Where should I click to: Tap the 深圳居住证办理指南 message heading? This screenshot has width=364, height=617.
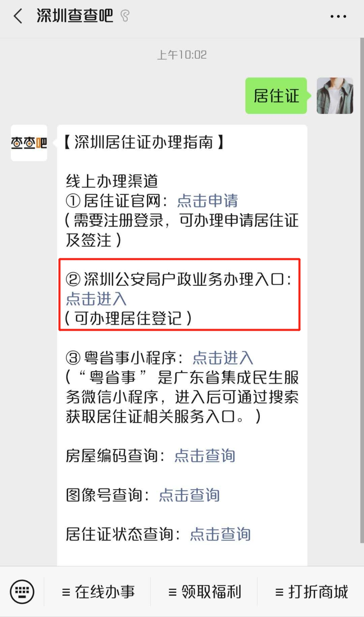pos(144,142)
